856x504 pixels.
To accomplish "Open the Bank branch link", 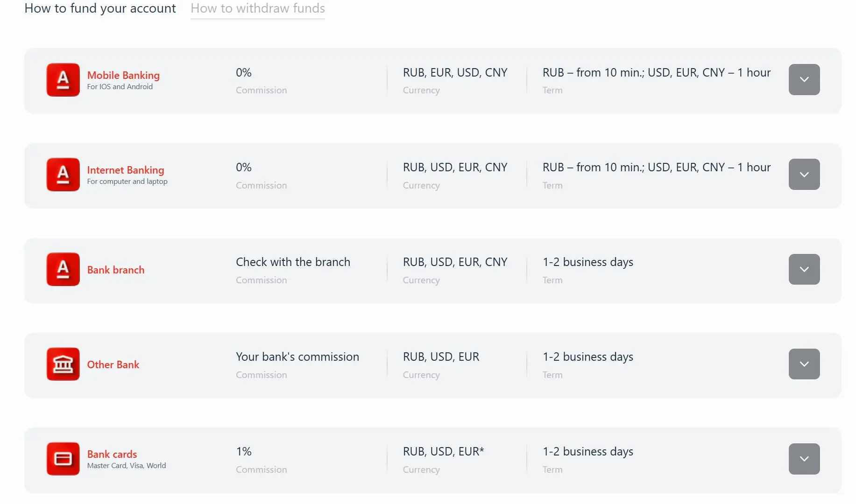I will click(116, 270).
